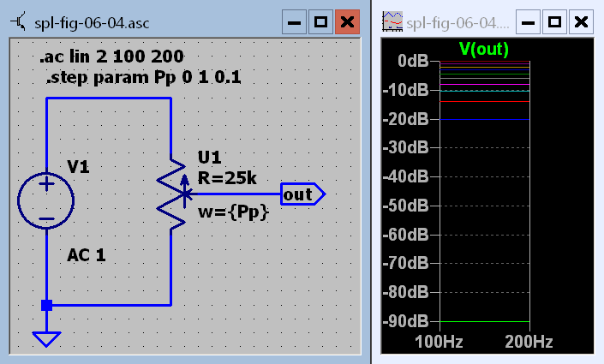Click the V1 voltage source symbol
This screenshot has height=364, width=604.
point(46,200)
